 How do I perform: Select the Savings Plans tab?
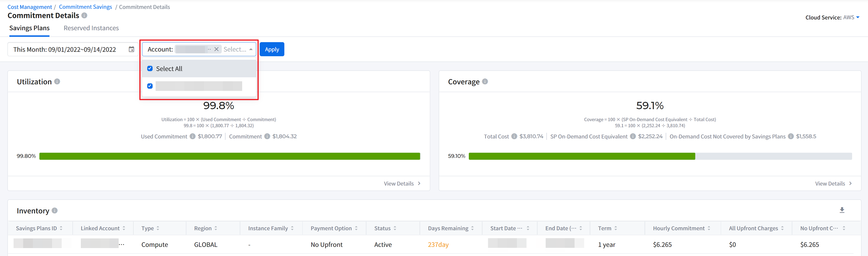(x=29, y=28)
